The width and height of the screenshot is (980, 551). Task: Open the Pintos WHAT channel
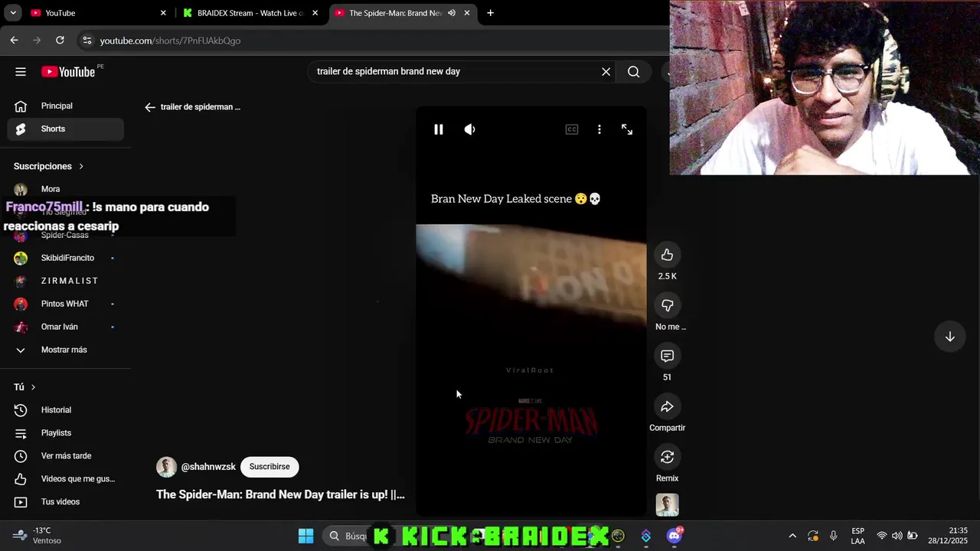[65, 304]
